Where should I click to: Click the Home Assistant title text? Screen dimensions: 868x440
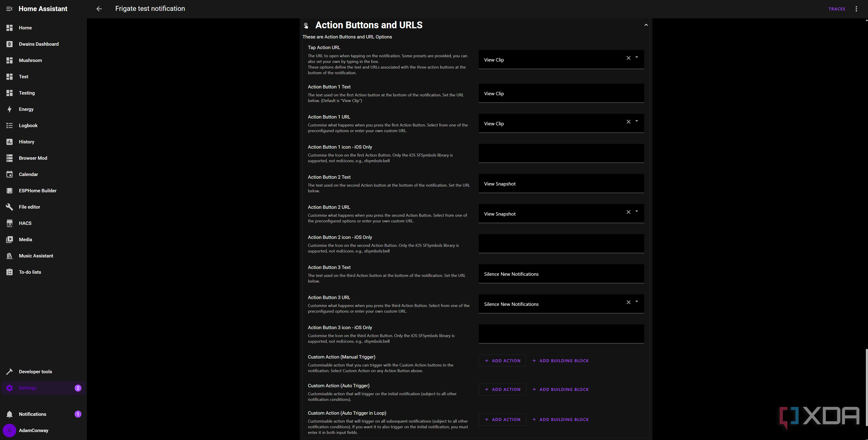coord(43,9)
